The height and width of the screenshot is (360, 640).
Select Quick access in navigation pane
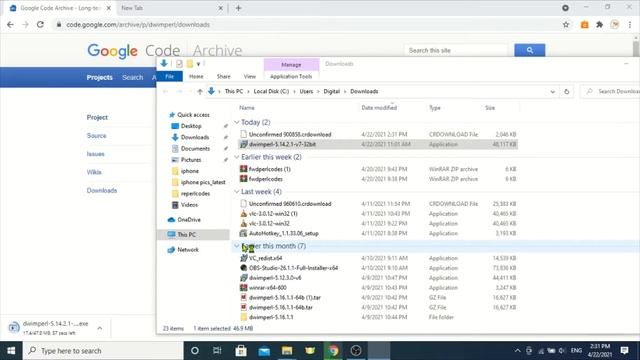193,115
